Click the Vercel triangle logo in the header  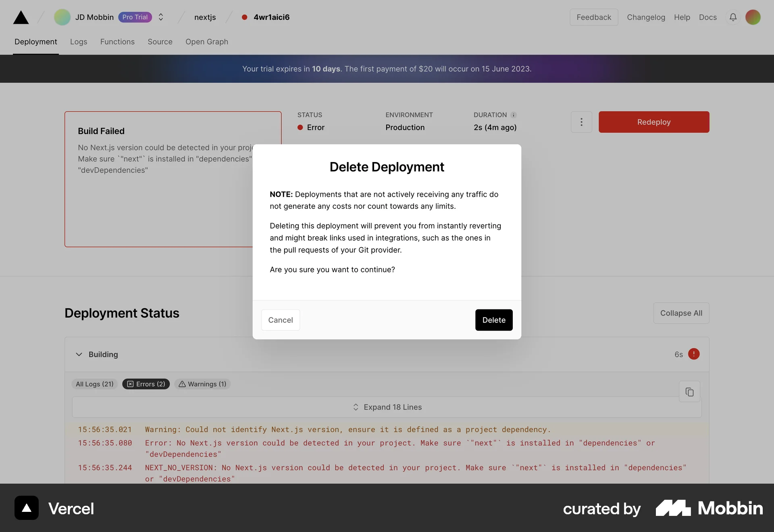coord(21,17)
